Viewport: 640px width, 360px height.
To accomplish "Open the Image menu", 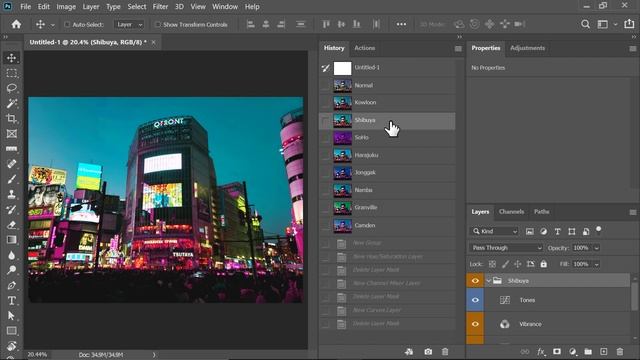I will click(x=66, y=7).
